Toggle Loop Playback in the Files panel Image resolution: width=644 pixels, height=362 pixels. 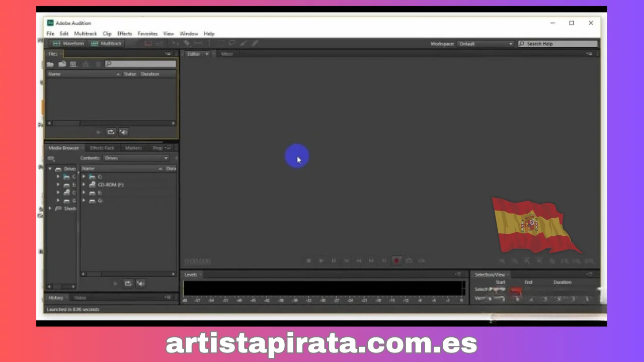tap(111, 132)
